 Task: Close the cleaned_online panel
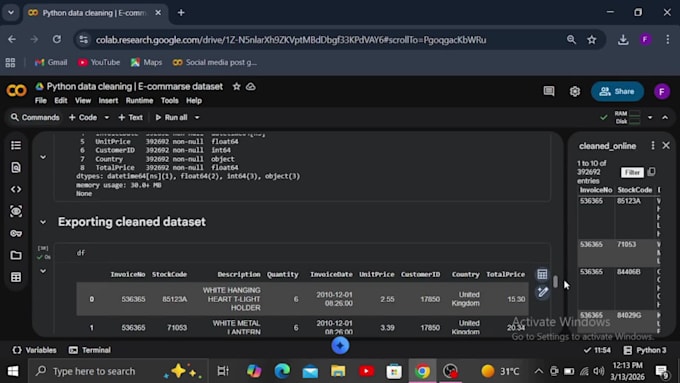point(666,146)
